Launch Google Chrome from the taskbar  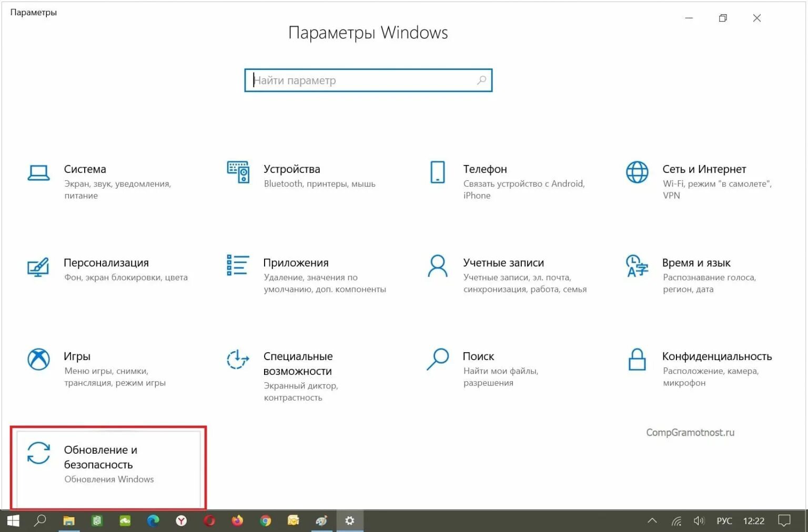[x=266, y=521]
